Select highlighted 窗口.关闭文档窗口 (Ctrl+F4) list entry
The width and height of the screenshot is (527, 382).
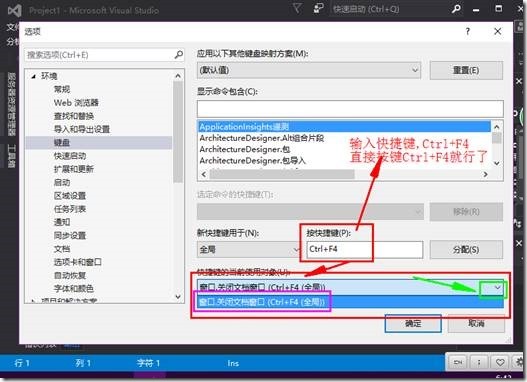tap(350, 302)
